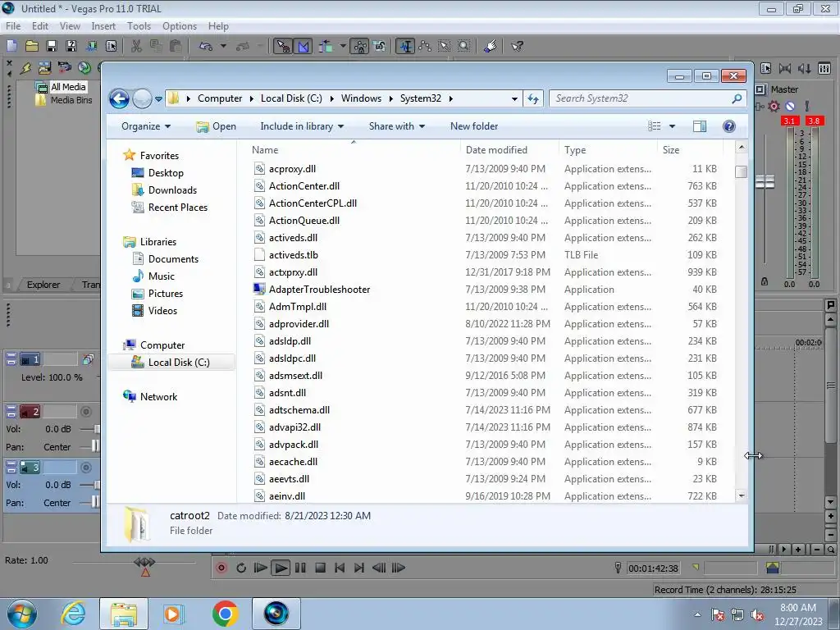840x630 pixels.
Task: Toggle the Explorer preview pane icon
Action: click(700, 126)
